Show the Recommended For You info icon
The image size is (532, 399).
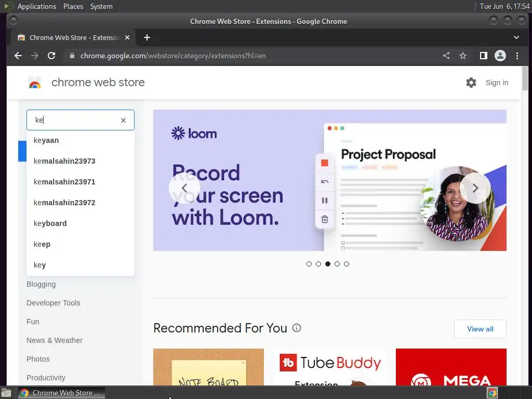[x=297, y=328]
